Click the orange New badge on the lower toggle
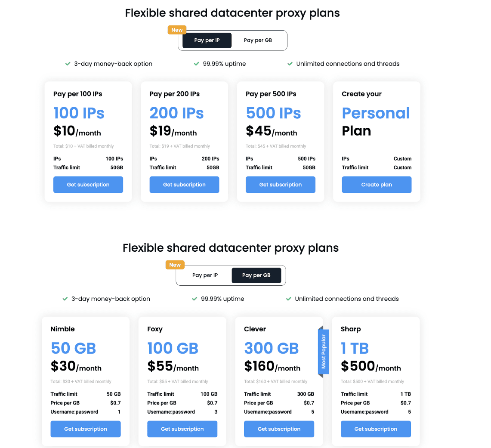491x448 pixels. [x=175, y=265]
